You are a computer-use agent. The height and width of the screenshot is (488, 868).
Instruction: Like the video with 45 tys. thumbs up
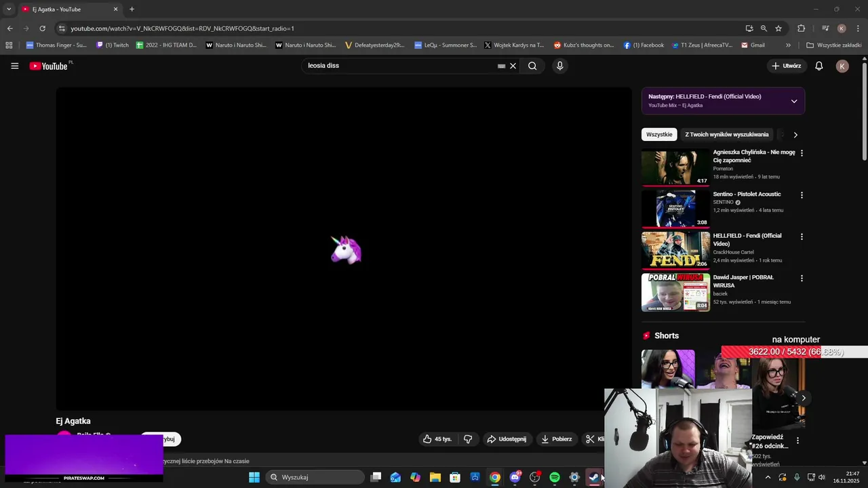pos(437,439)
